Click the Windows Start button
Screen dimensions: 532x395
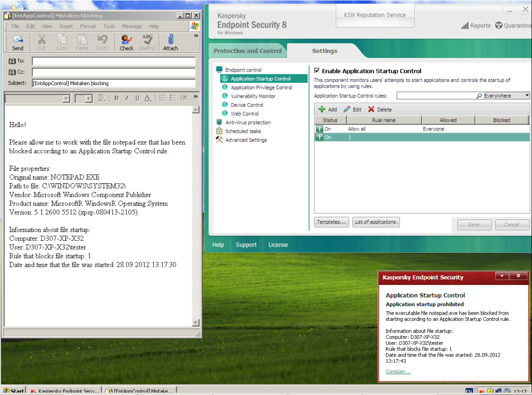pos(14,391)
